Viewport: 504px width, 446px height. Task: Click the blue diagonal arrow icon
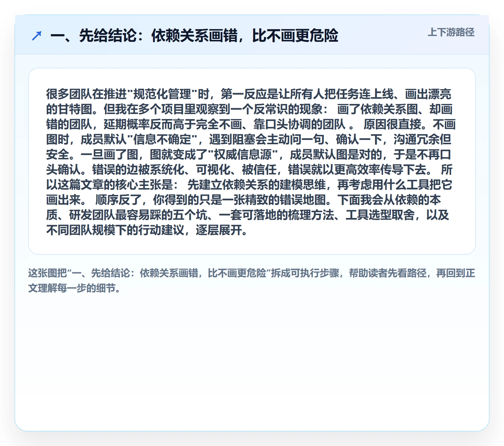[37, 36]
